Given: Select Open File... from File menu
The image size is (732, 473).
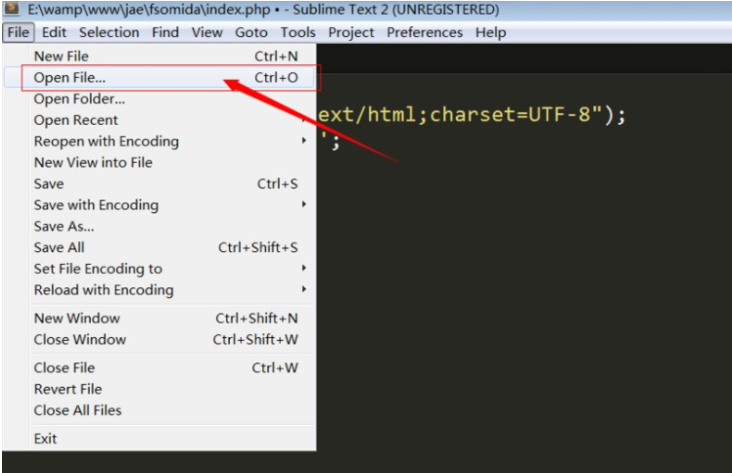Looking at the screenshot, I should (70, 77).
